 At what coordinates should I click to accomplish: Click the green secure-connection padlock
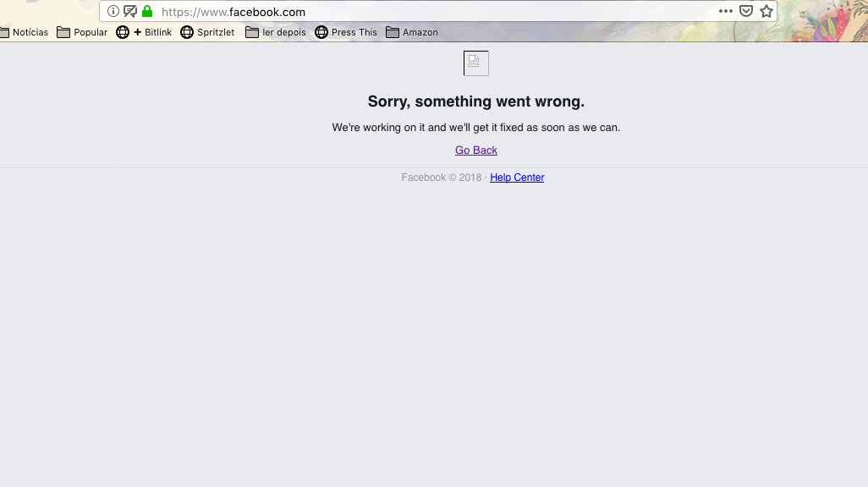point(147,11)
